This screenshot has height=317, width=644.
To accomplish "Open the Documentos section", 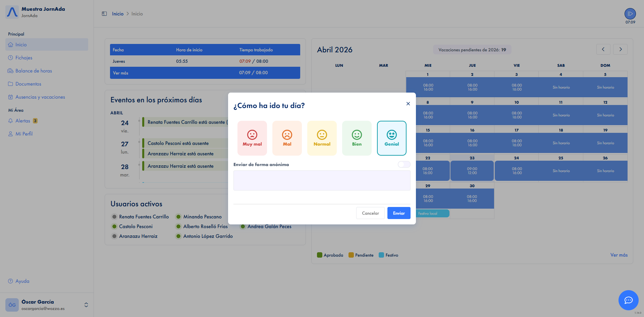I will (29, 84).
